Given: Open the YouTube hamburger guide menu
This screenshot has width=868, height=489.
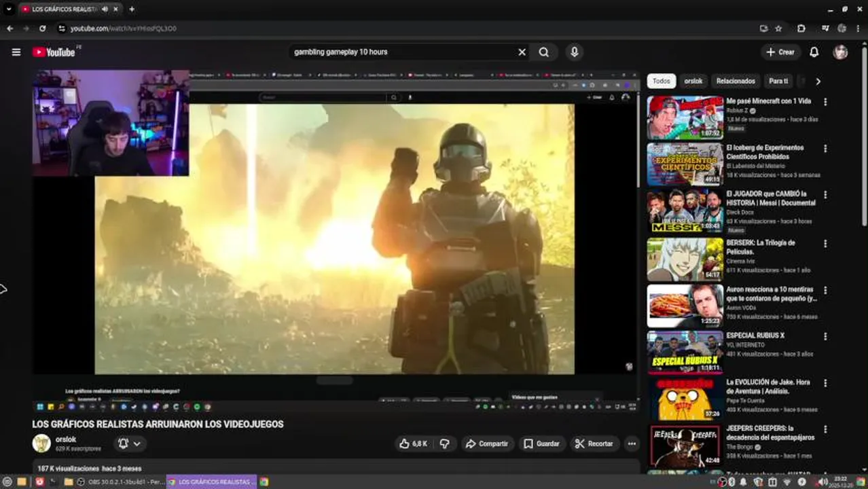Looking at the screenshot, I should [x=16, y=52].
